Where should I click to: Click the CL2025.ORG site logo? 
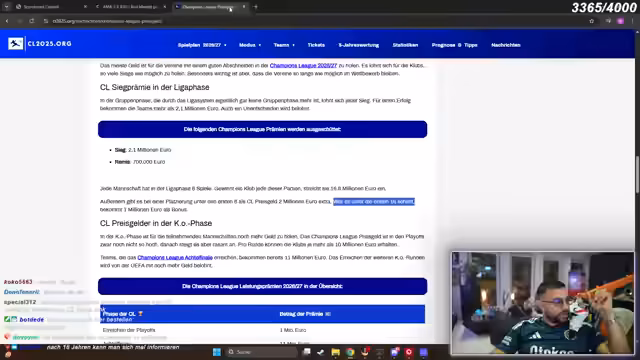point(40,43)
